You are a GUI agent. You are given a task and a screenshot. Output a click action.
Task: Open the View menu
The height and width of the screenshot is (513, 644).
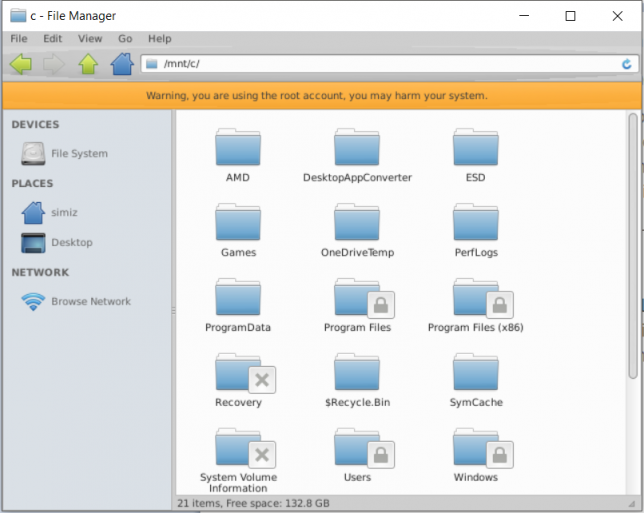90,38
